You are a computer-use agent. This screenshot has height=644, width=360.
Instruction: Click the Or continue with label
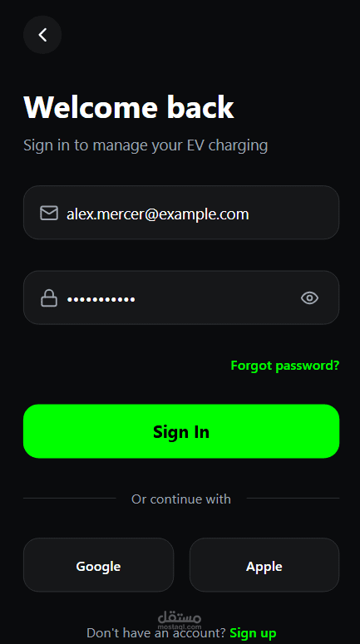[180, 499]
